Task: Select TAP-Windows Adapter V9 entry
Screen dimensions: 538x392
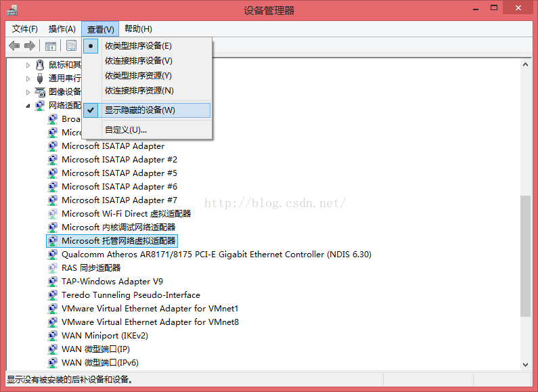Action: click(x=112, y=282)
